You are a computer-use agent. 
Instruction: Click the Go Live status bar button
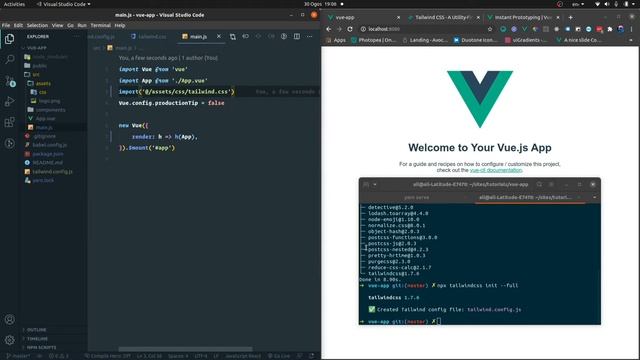[279, 356]
